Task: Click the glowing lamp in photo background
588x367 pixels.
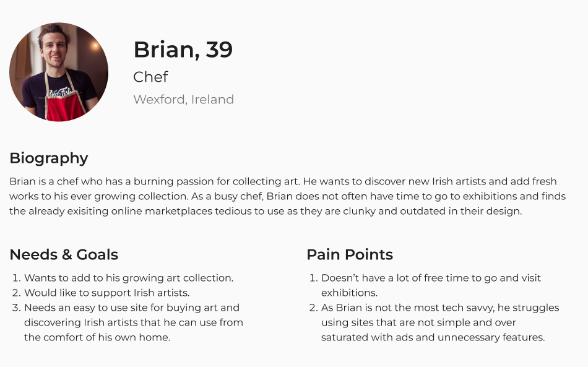Action: pos(95,46)
